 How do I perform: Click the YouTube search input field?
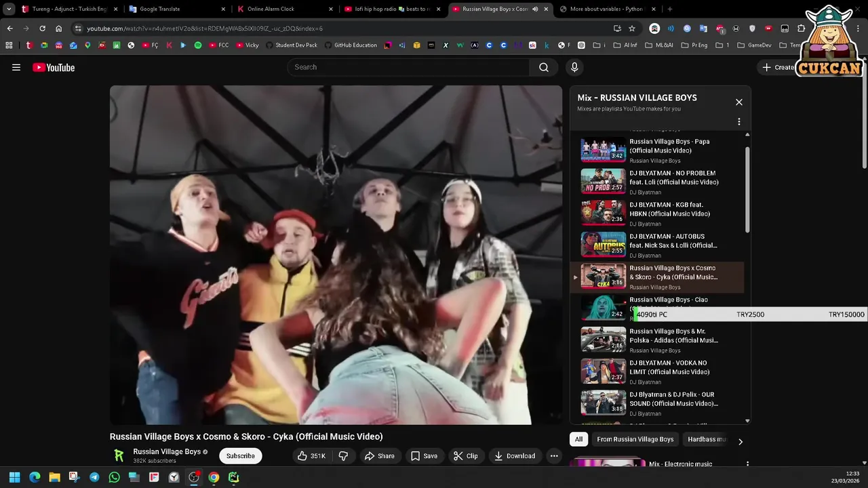pos(409,67)
